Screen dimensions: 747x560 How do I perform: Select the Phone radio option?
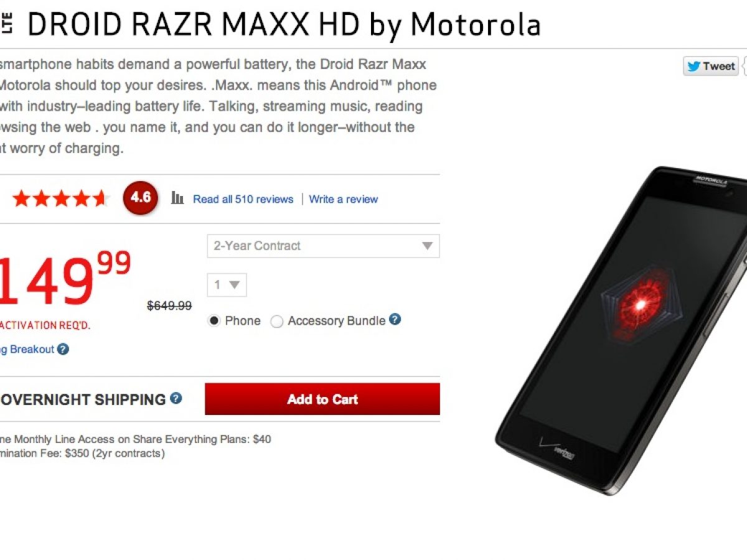[214, 321]
